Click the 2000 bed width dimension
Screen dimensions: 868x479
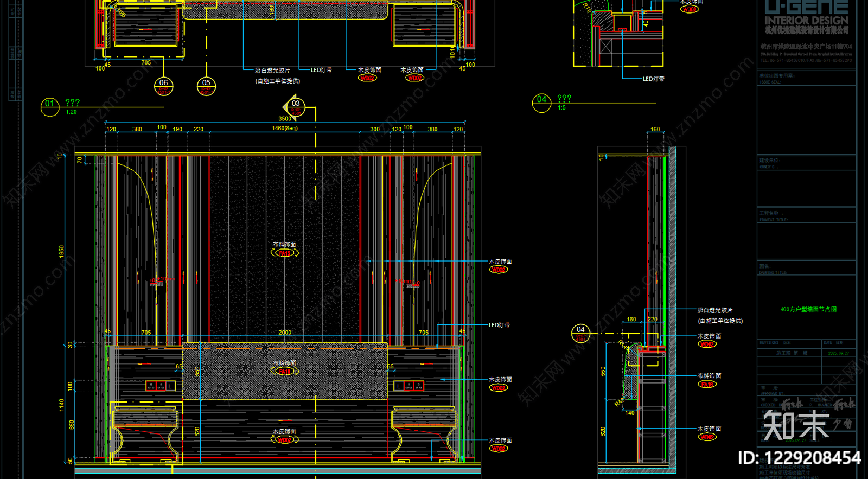click(x=285, y=333)
